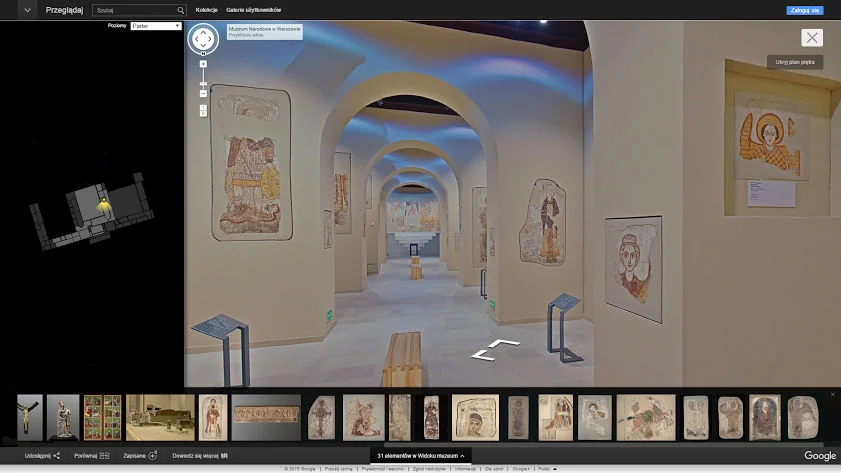
Task: Open the Poziomy Parter dropdown
Action: (156, 26)
